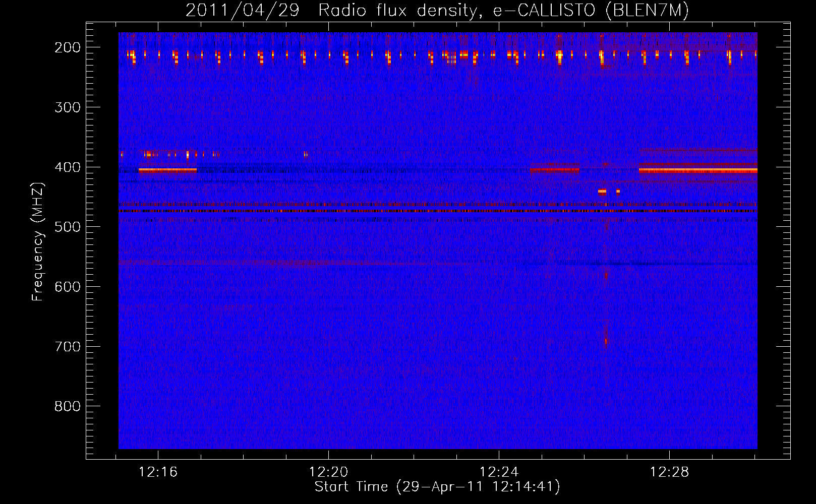Click the 12:20 time tick label
Screen dimensions: 816x504
329,472
